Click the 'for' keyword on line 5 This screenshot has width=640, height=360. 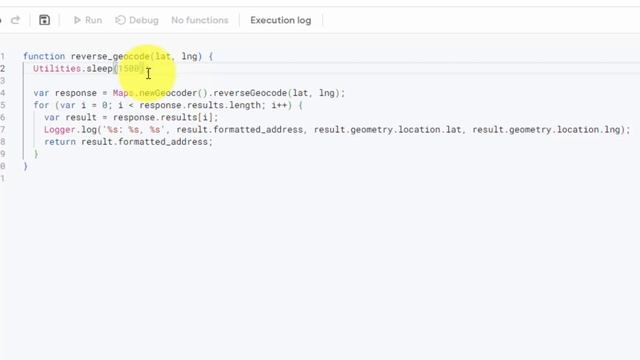(41, 105)
